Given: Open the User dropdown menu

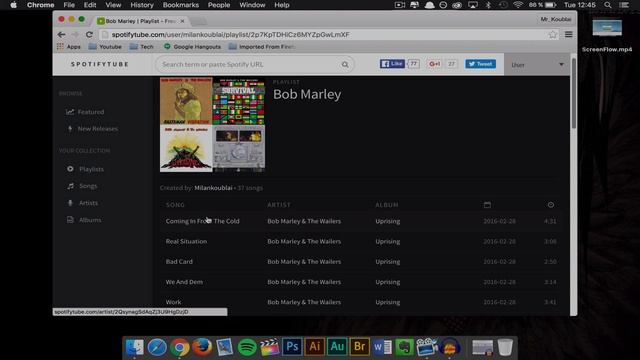Looking at the screenshot, I should tap(537, 64).
